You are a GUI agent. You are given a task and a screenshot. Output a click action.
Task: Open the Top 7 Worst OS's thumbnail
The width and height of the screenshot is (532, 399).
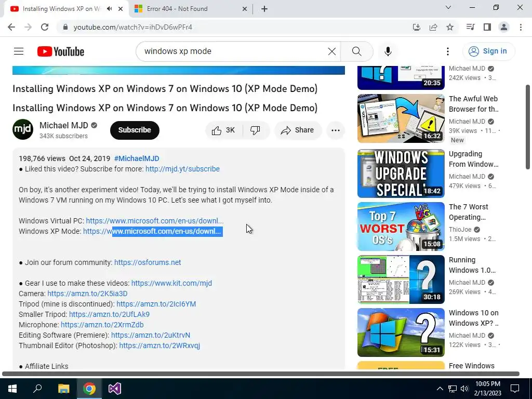(401, 227)
